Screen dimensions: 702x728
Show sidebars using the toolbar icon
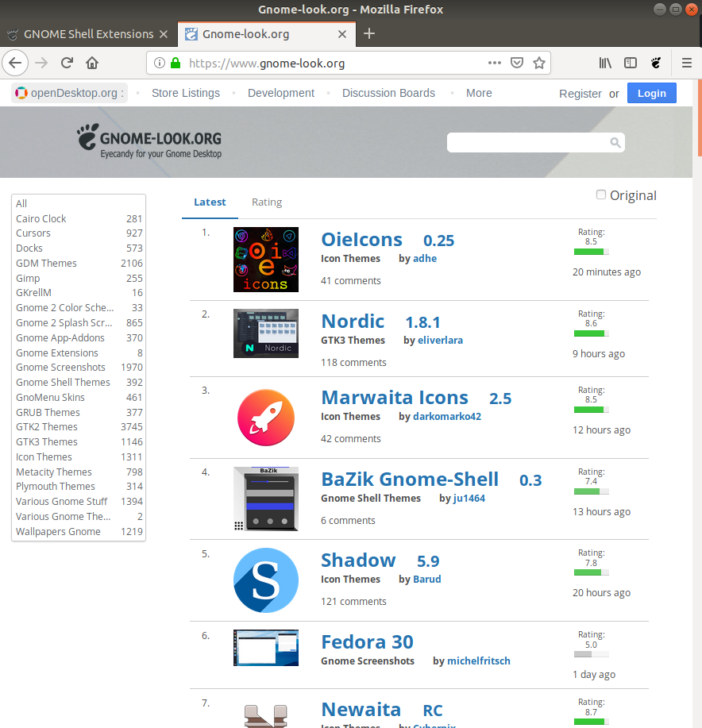pos(631,63)
